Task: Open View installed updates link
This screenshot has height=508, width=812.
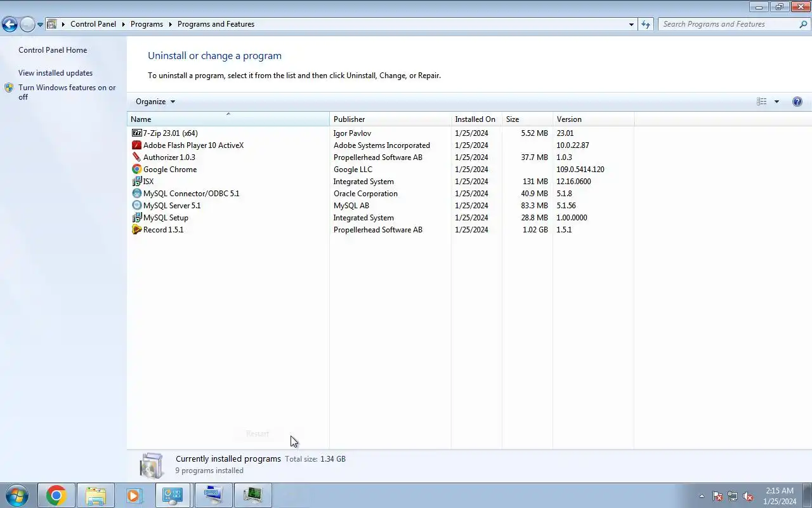Action: point(55,73)
